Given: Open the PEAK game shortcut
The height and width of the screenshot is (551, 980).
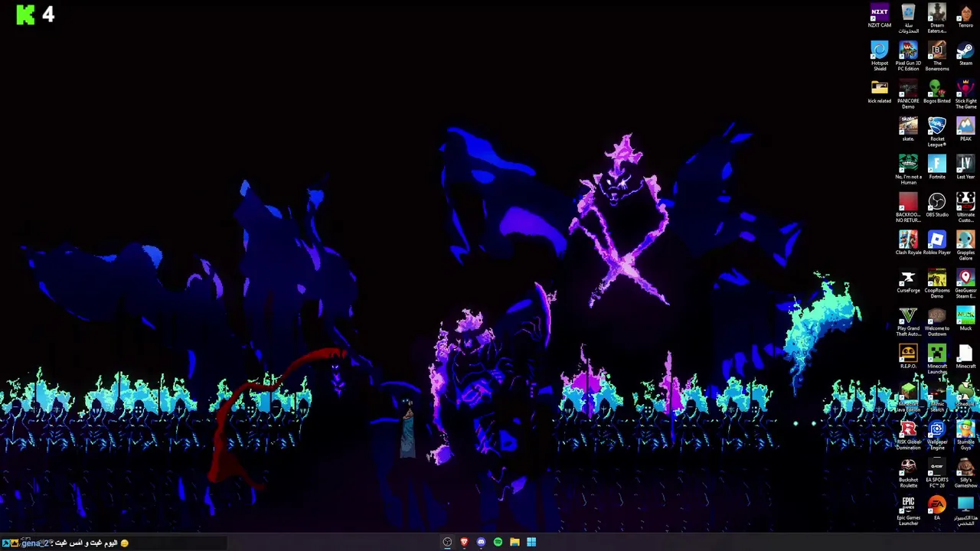Looking at the screenshot, I should 965,130.
